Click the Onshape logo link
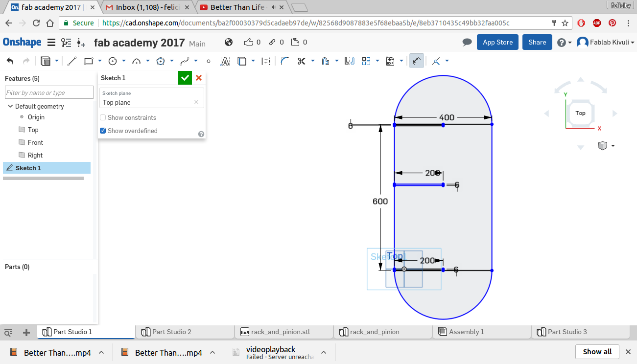Screen dimensions: 637x364 pos(22,42)
